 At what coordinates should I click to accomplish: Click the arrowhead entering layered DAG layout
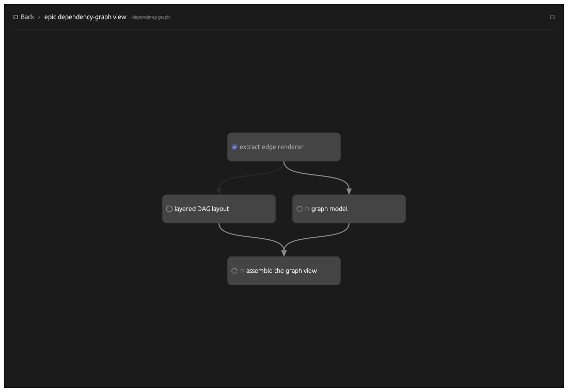click(219, 191)
